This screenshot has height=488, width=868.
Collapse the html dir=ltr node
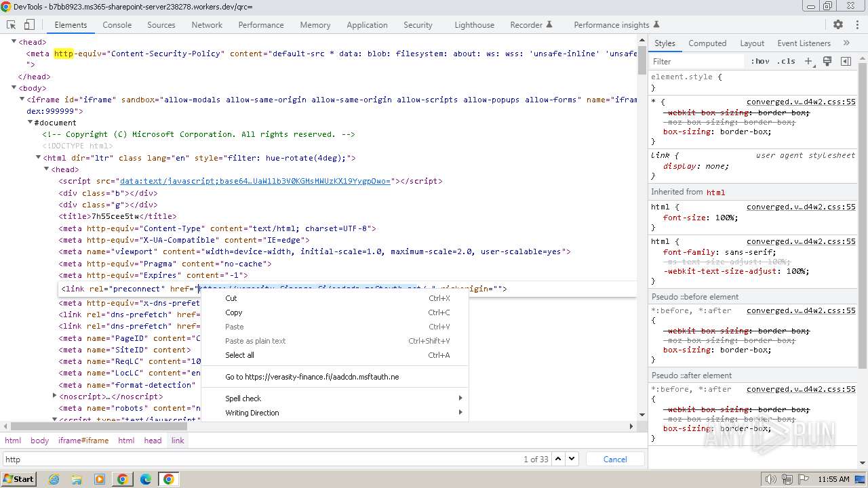[38, 158]
